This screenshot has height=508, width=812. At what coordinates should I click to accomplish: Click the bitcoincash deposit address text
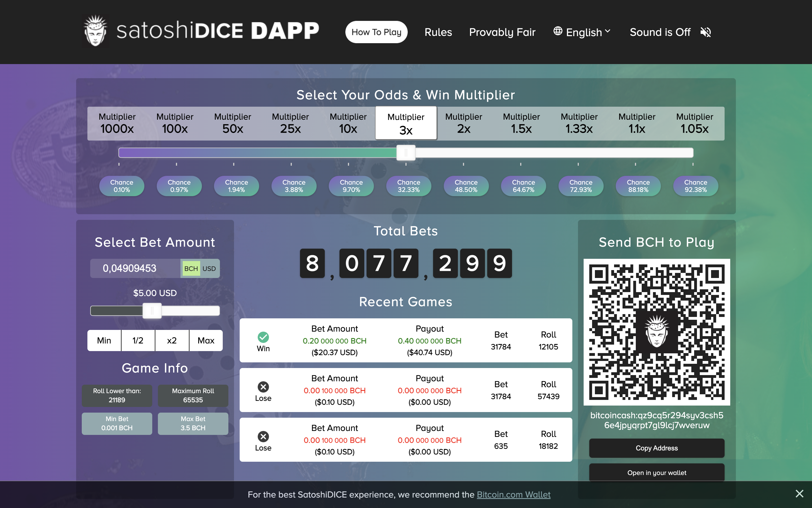pyautogui.click(x=656, y=420)
